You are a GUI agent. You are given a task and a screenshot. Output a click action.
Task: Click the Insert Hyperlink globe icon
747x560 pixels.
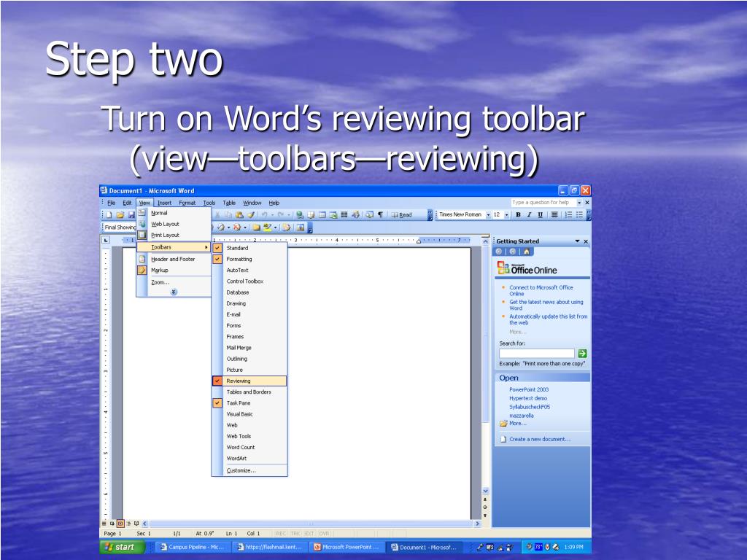point(300,215)
